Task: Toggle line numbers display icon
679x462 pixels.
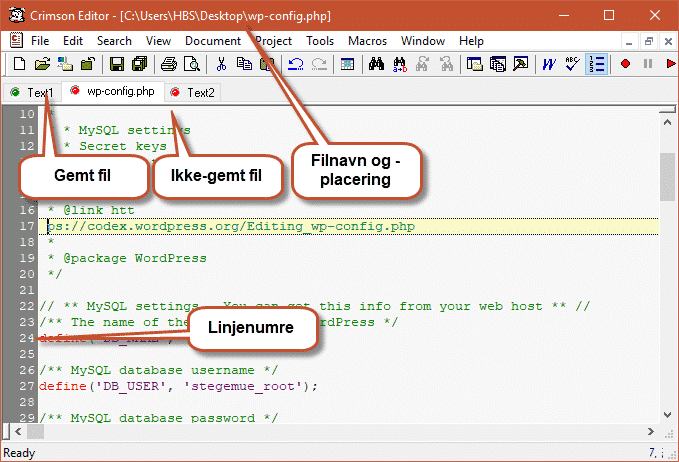Action: point(596,64)
